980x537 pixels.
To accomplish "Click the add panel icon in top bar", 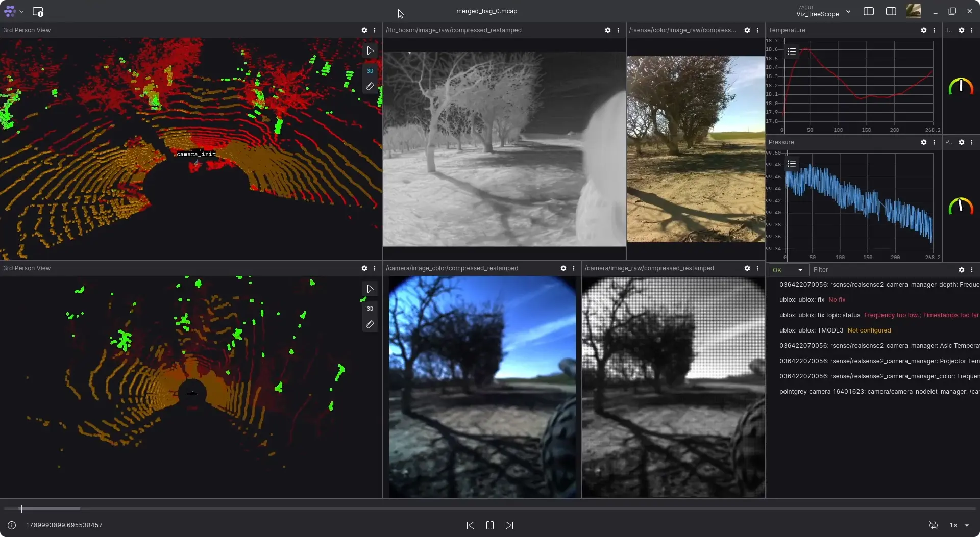I will (x=38, y=11).
